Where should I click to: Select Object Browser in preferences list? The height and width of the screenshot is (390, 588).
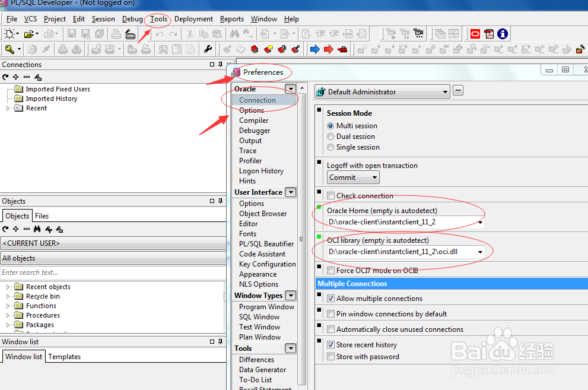click(263, 214)
